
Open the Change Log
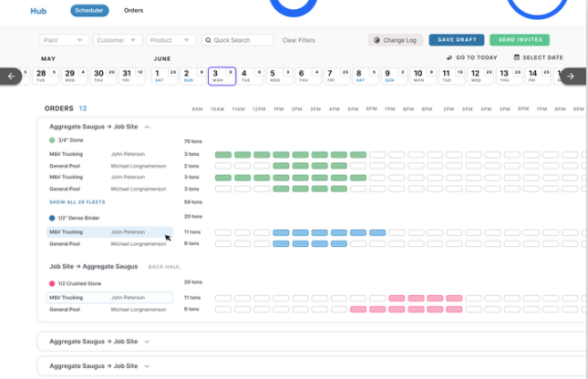396,40
